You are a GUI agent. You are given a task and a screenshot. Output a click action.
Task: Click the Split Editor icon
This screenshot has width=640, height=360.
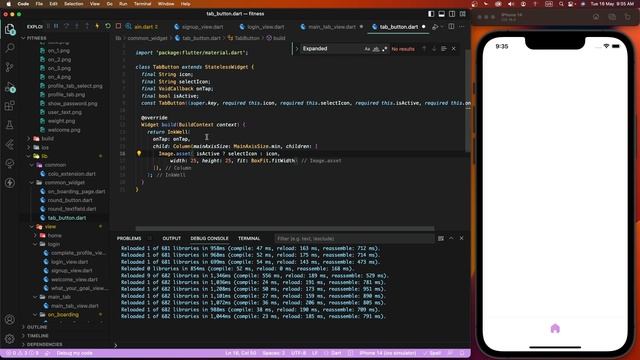tap(451, 27)
